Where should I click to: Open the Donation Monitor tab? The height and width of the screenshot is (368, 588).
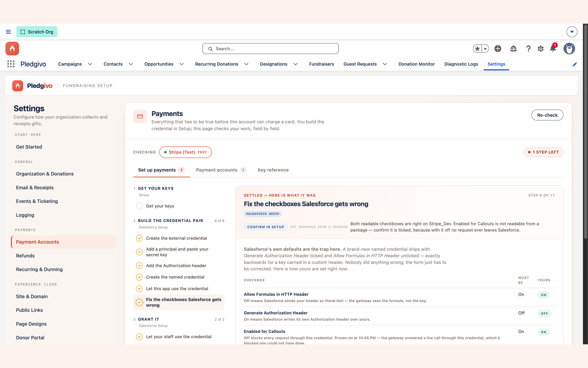point(416,64)
